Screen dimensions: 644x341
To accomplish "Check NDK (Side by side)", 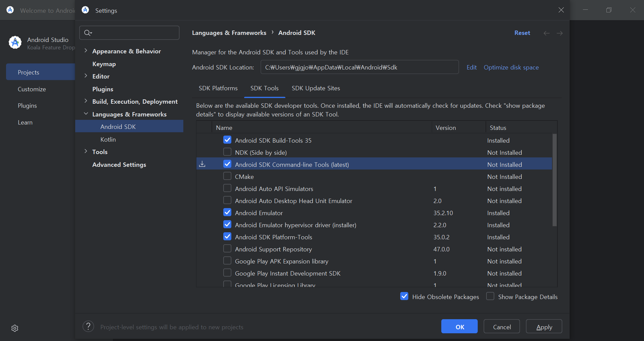I will pyautogui.click(x=227, y=152).
